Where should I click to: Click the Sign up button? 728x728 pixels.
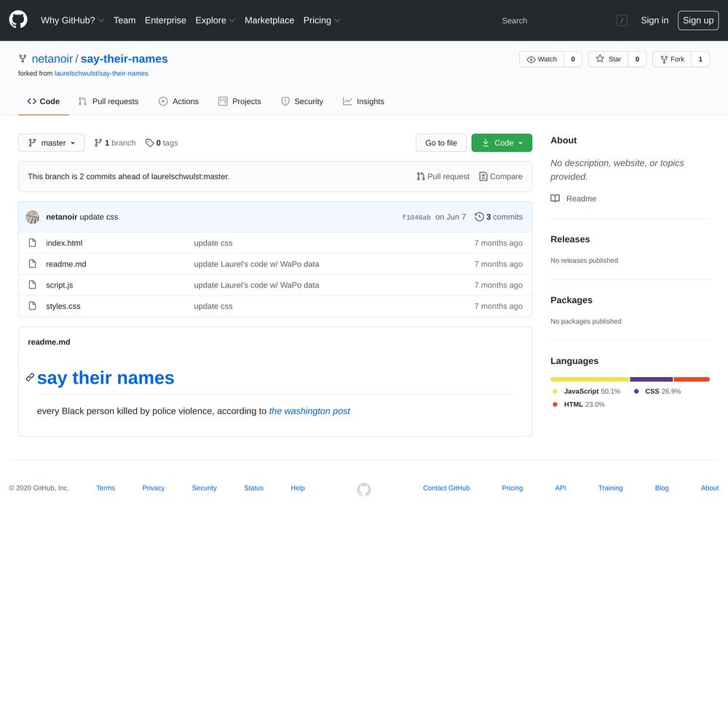[x=698, y=20]
